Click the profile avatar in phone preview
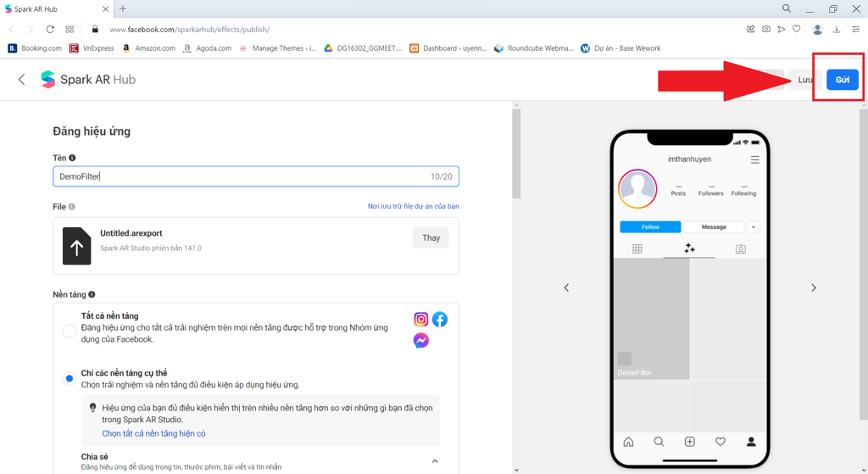The width and height of the screenshot is (868, 474). [x=637, y=189]
